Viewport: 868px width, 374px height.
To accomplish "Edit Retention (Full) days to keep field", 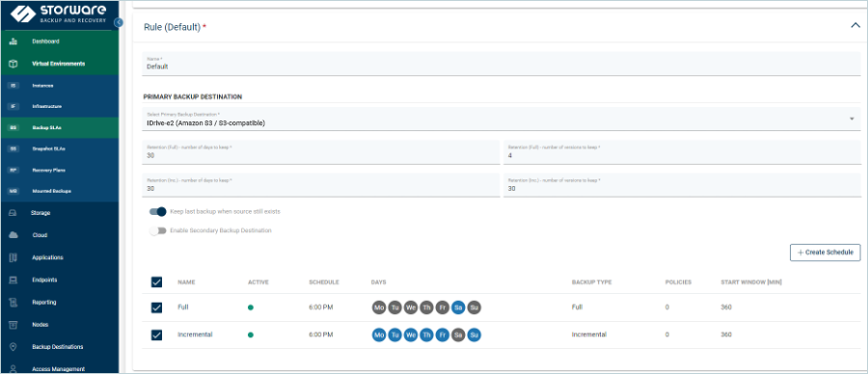I will click(x=321, y=152).
